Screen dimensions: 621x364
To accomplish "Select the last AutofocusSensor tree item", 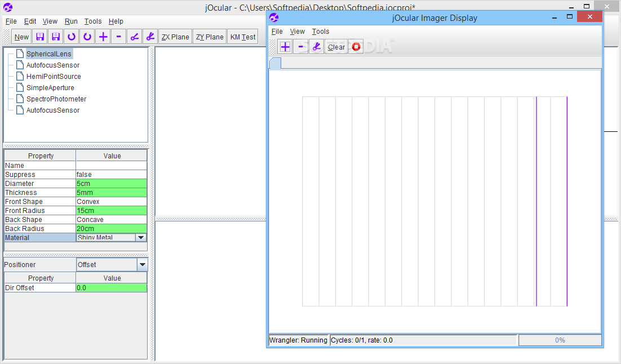I will [x=52, y=110].
